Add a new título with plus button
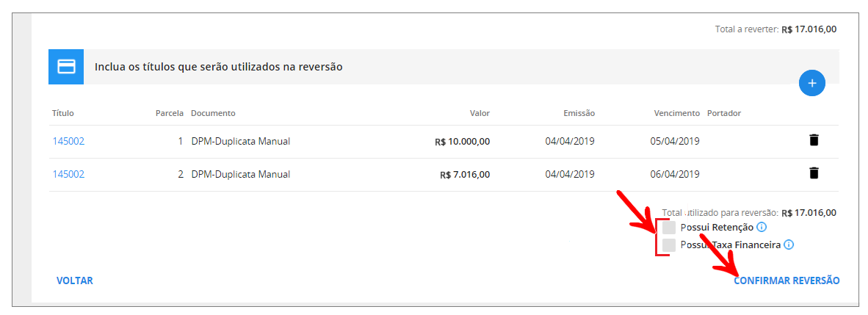 [811, 84]
